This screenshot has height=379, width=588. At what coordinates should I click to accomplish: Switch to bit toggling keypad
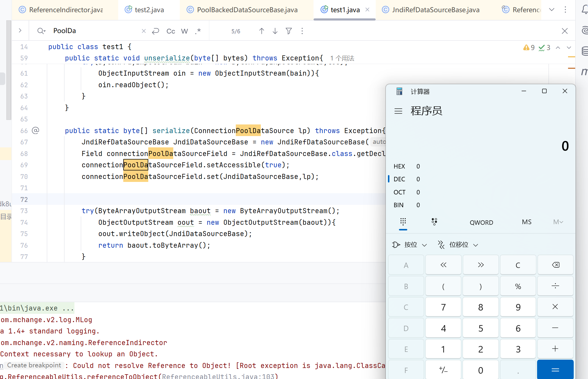[x=434, y=222]
